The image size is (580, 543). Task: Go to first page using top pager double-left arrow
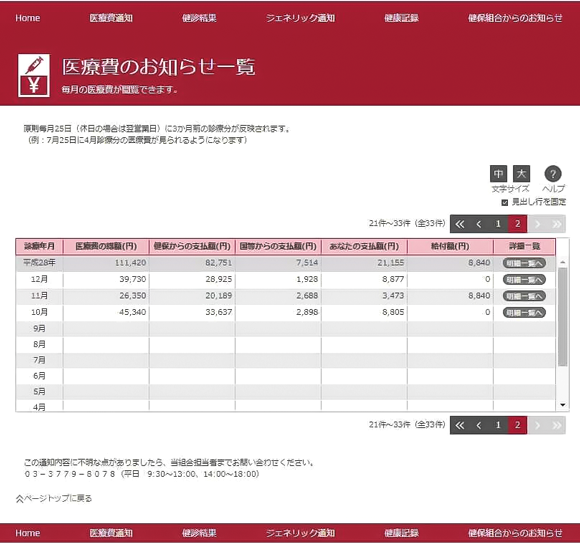click(460, 224)
